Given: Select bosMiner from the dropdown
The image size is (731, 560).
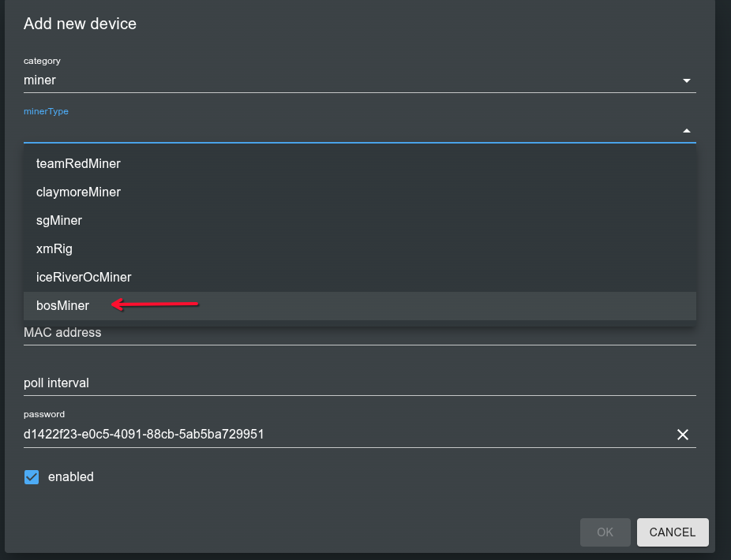Looking at the screenshot, I should coord(359,305).
